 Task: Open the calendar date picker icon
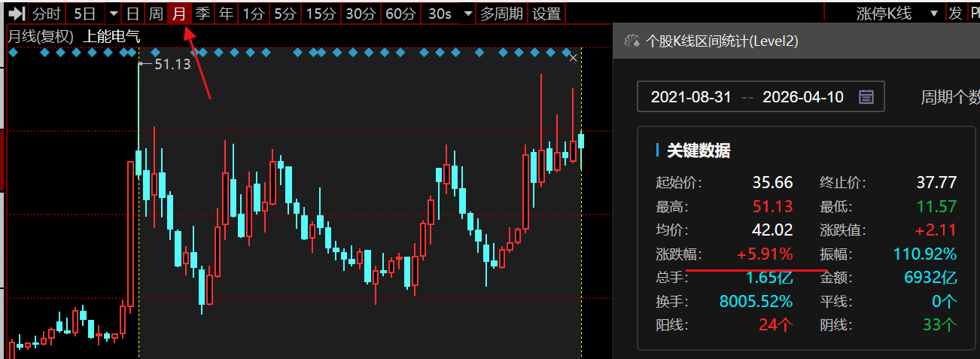866,97
